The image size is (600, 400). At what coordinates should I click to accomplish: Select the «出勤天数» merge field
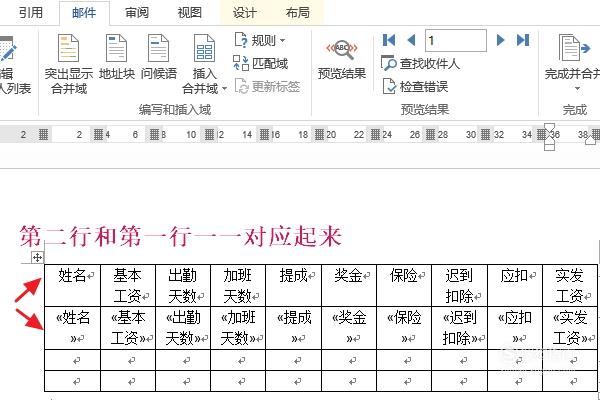click(x=183, y=327)
